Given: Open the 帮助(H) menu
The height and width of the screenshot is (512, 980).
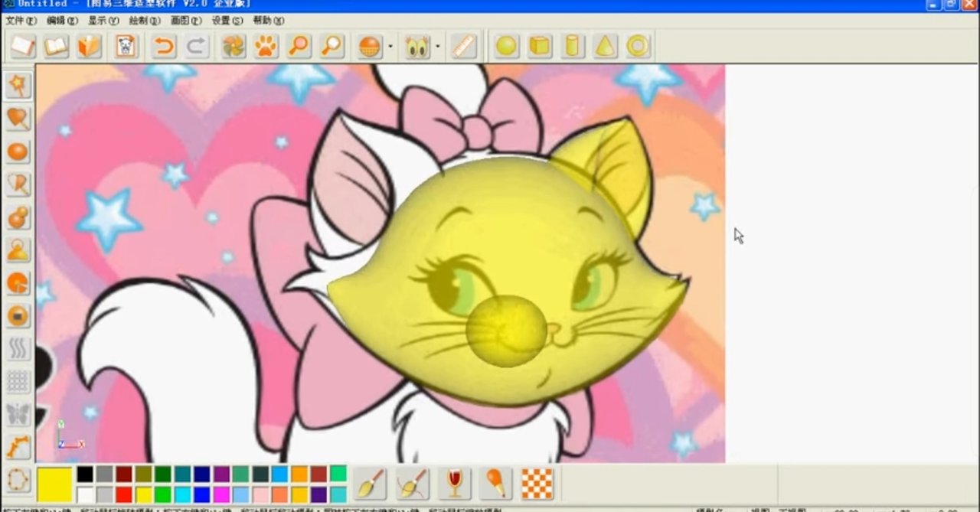Looking at the screenshot, I should point(268,21).
